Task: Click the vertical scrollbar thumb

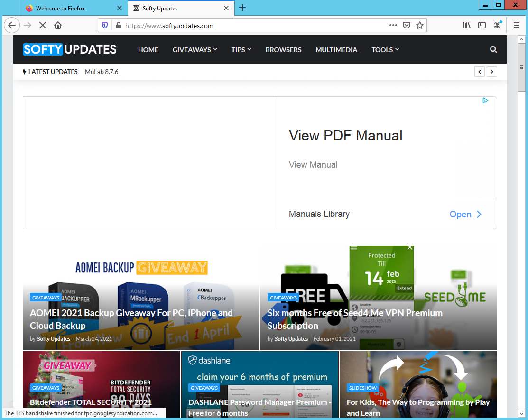Action: (x=521, y=67)
